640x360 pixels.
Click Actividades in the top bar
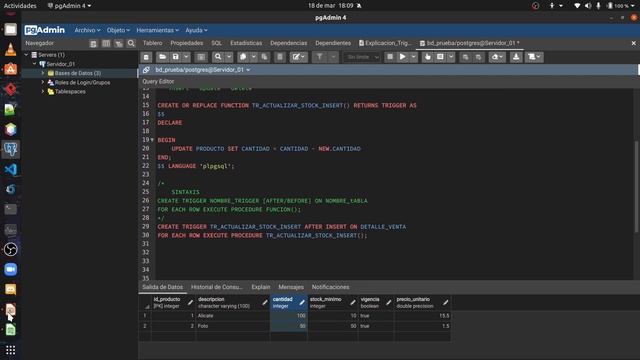tap(20, 6)
